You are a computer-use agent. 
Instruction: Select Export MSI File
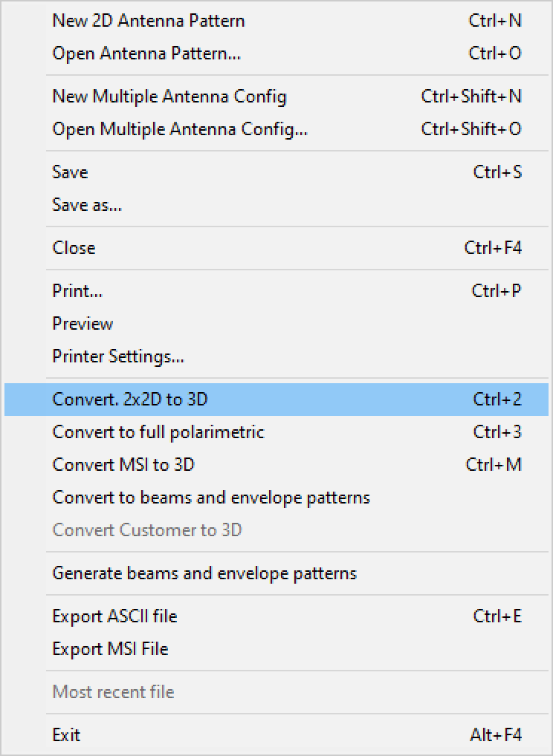pos(110,649)
